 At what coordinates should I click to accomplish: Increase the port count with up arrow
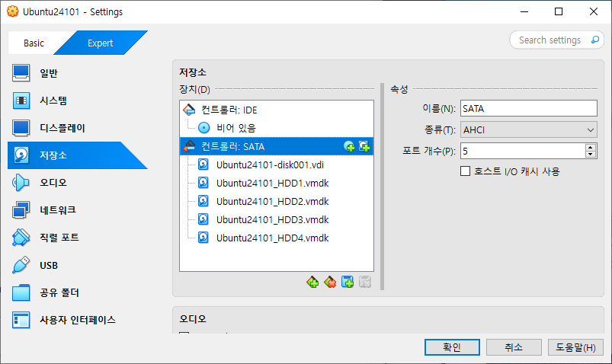click(591, 147)
